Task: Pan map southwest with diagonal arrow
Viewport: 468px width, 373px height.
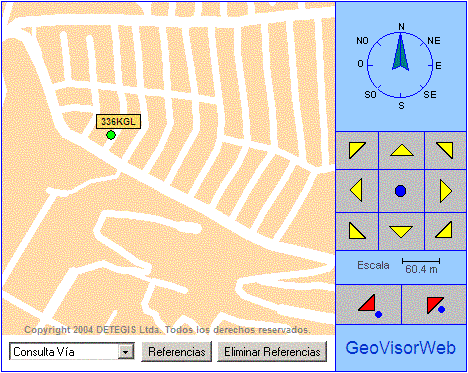Action: pyautogui.click(x=357, y=232)
